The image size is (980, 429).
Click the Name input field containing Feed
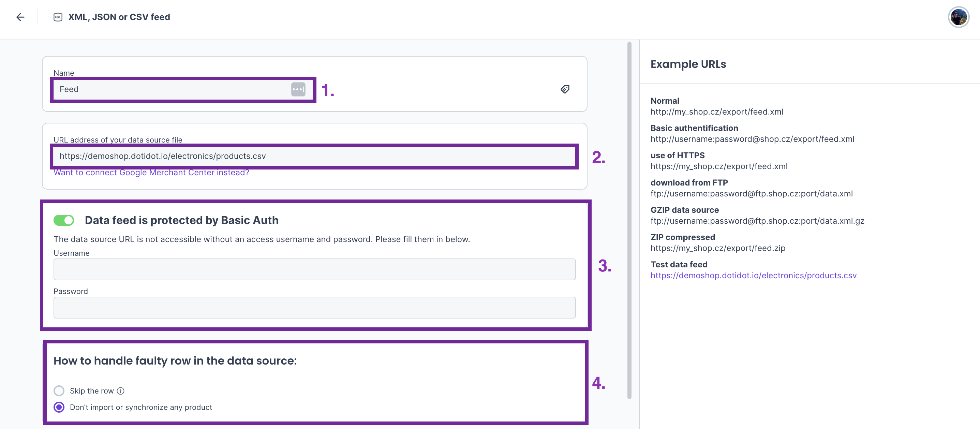pos(183,89)
